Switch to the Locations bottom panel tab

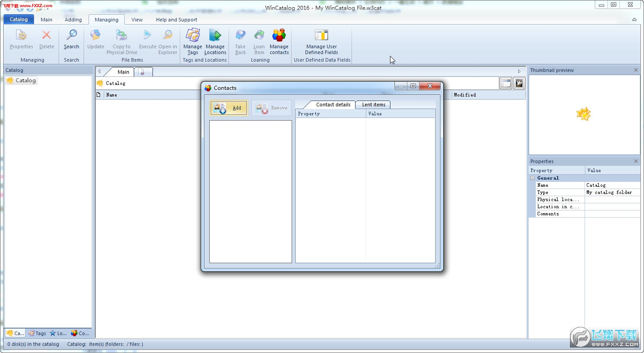[58, 333]
